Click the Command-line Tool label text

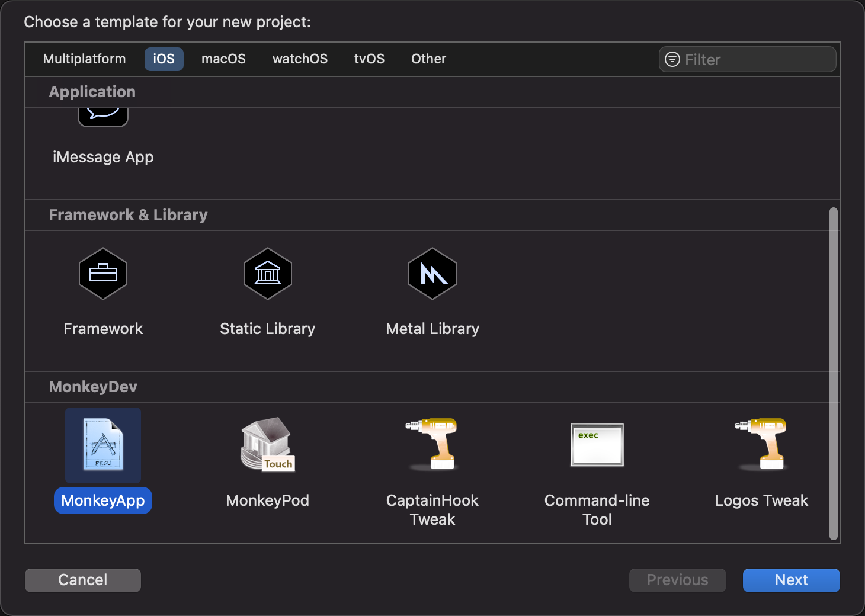point(597,510)
